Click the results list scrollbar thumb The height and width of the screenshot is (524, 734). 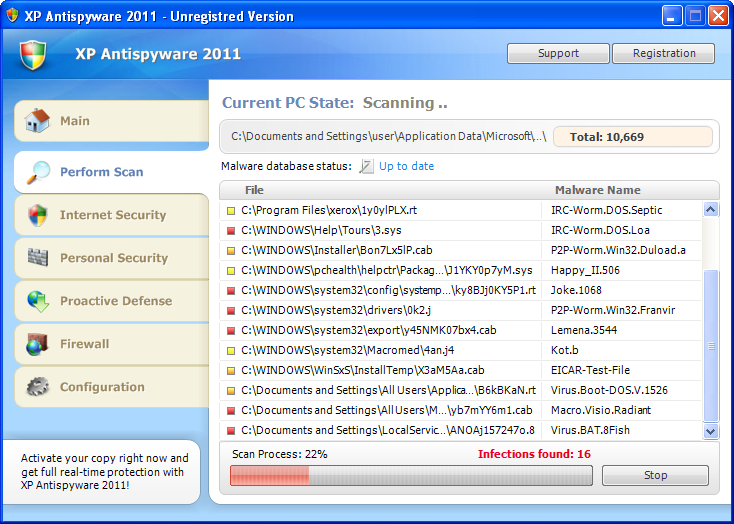711,346
